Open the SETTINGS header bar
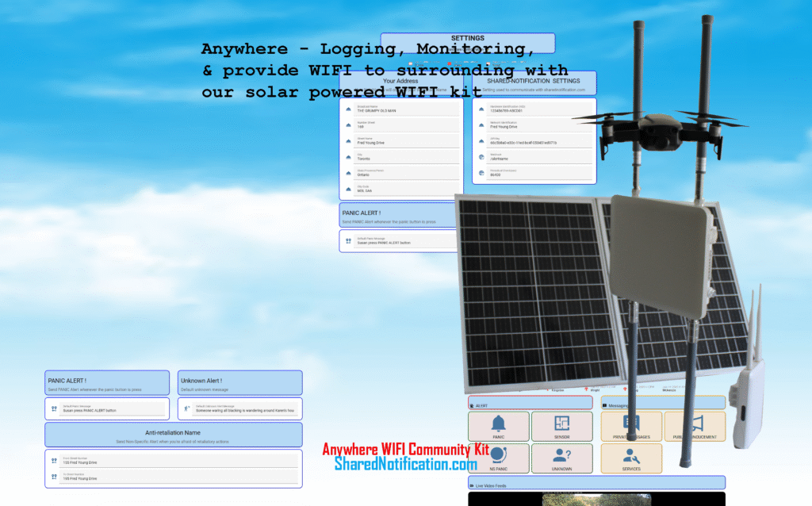 click(x=468, y=38)
